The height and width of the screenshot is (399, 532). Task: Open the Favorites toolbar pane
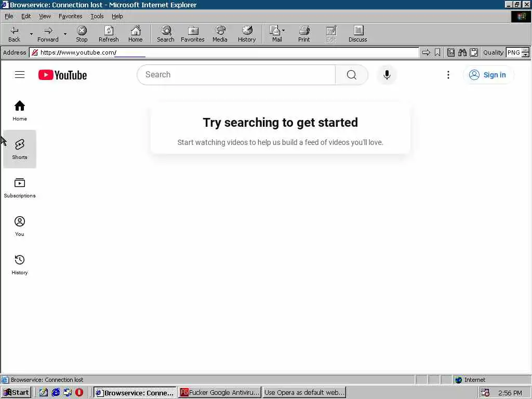(193, 34)
